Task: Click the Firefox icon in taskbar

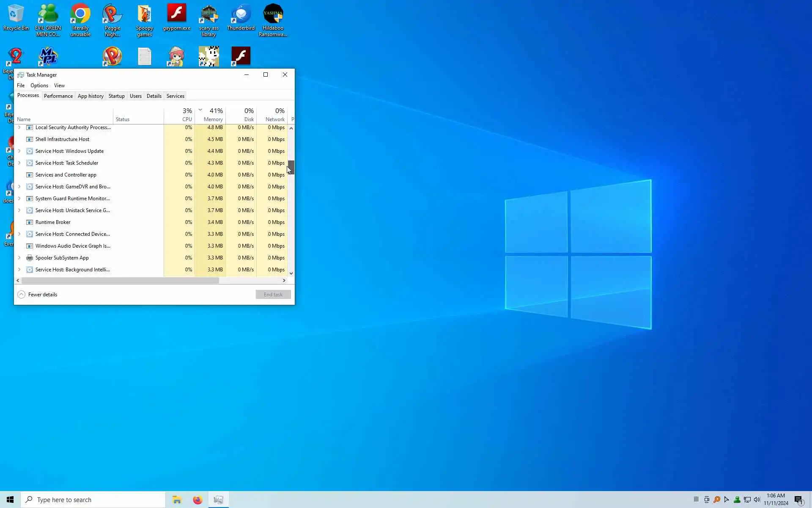Action: (x=198, y=500)
